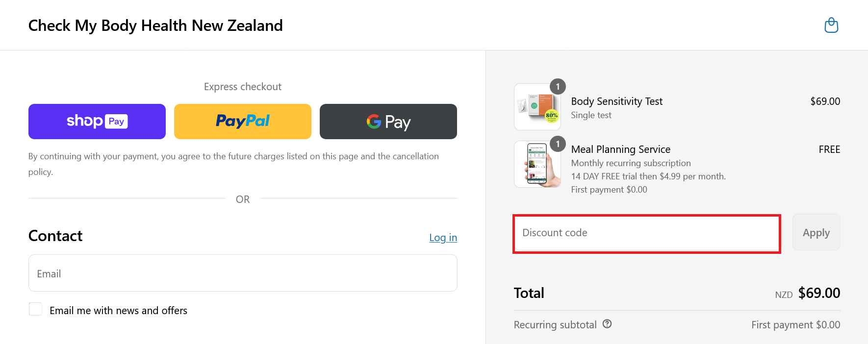Tick Email me with news and offers

tap(35, 309)
